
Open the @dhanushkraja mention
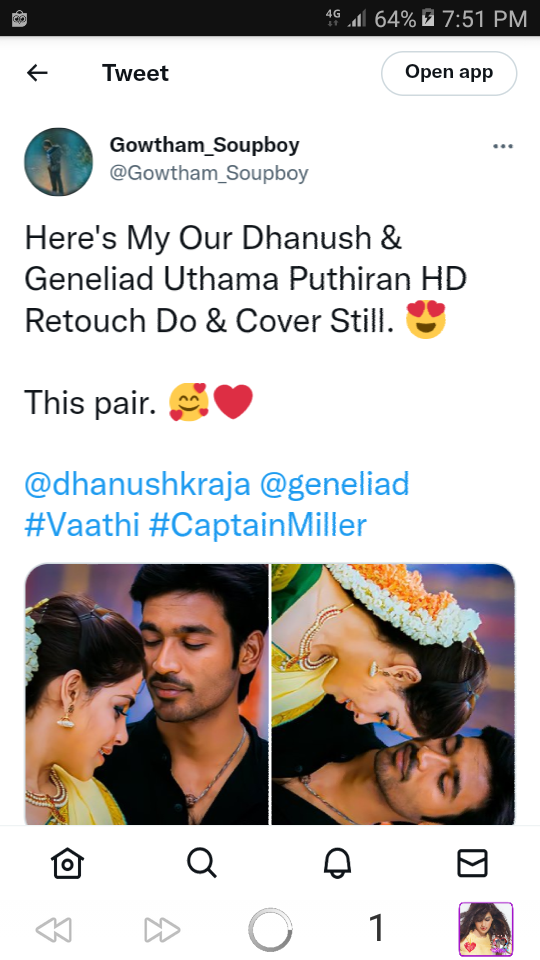[138, 484]
